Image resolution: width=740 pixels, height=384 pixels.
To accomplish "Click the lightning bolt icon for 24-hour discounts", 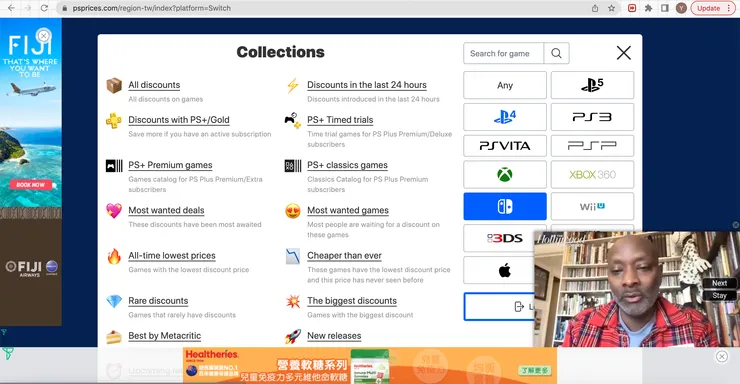I will (x=293, y=86).
